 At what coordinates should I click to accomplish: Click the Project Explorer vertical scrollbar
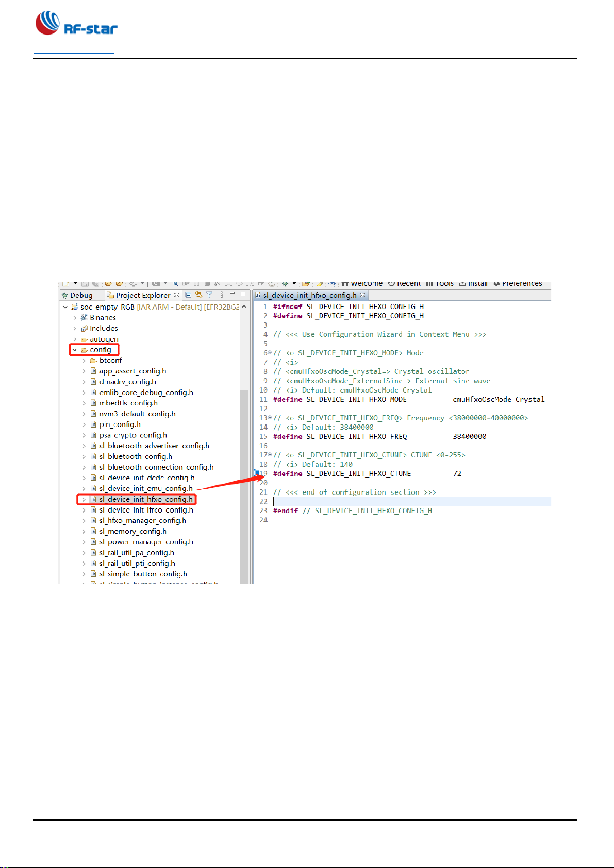pos(244,464)
